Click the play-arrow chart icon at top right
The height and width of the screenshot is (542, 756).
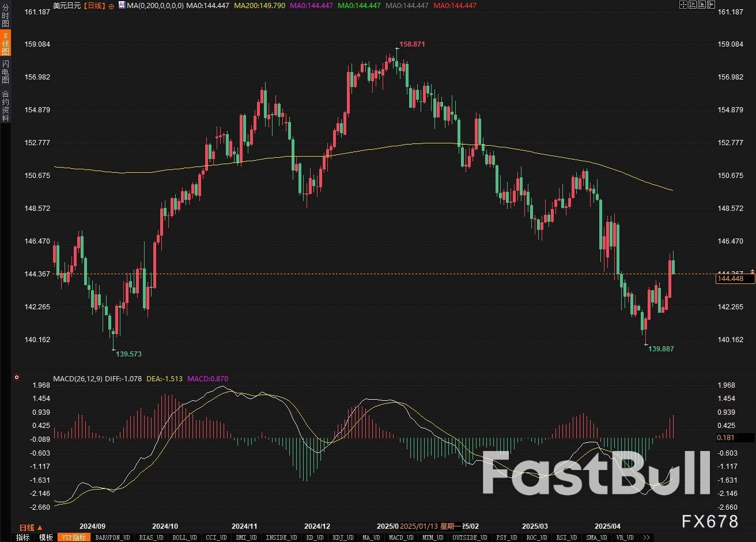[x=701, y=5]
